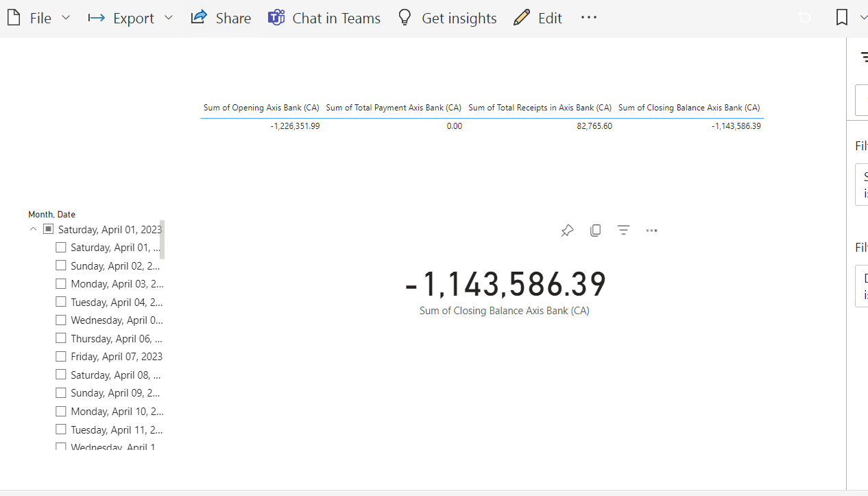Viewport: 868px width, 496px height.
Task: Check Monday, April 10 checkbox
Action: (61, 412)
